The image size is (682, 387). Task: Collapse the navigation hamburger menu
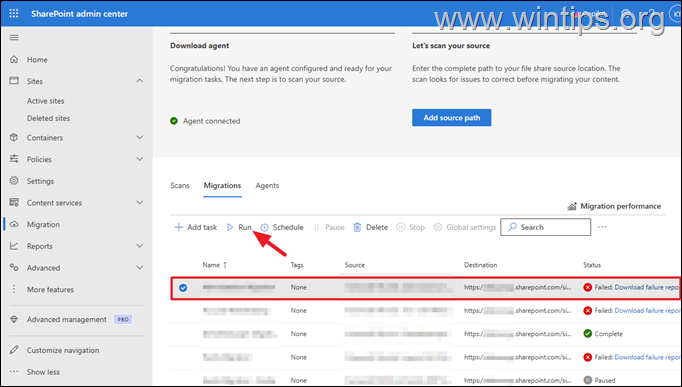pos(14,38)
